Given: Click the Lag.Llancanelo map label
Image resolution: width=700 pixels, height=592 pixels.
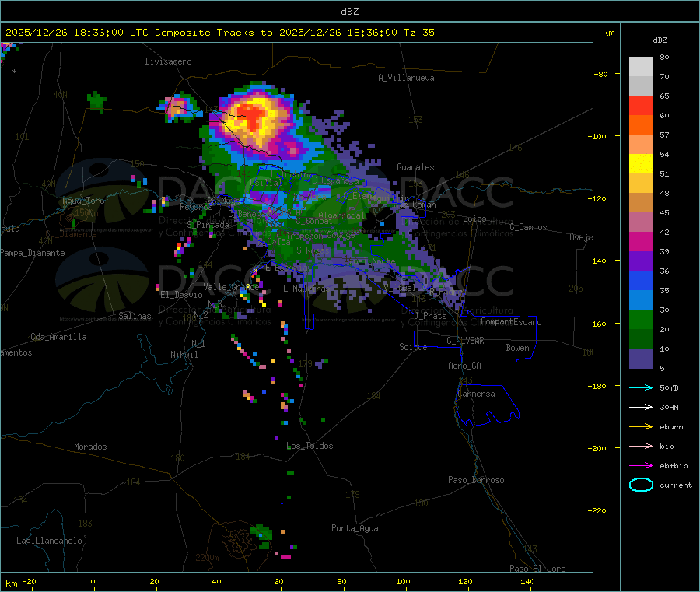Looking at the screenshot, I should [x=50, y=541].
